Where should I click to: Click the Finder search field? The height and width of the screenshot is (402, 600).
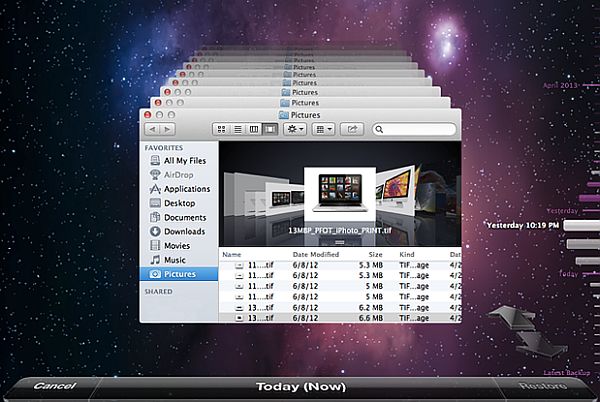(414, 129)
